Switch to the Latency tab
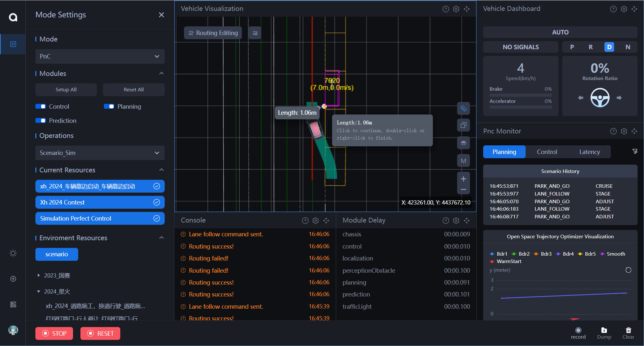 coord(589,152)
